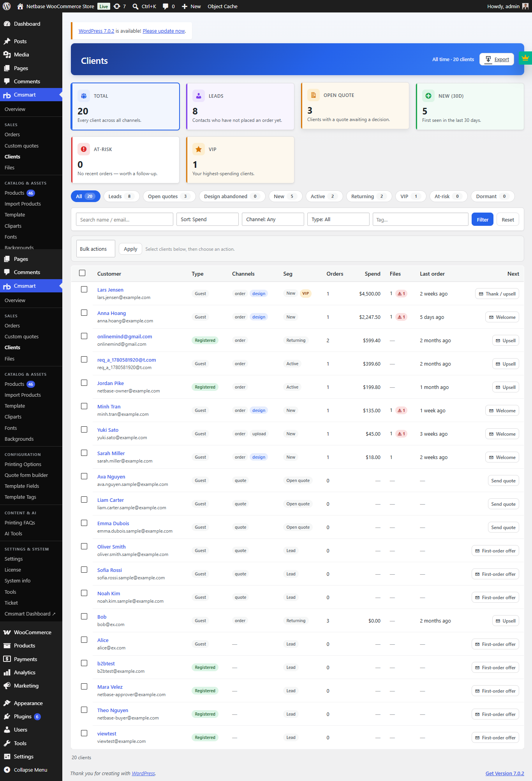The height and width of the screenshot is (781, 532).
Task: Select the checkbox for viewtest
Action: [x=84, y=733]
